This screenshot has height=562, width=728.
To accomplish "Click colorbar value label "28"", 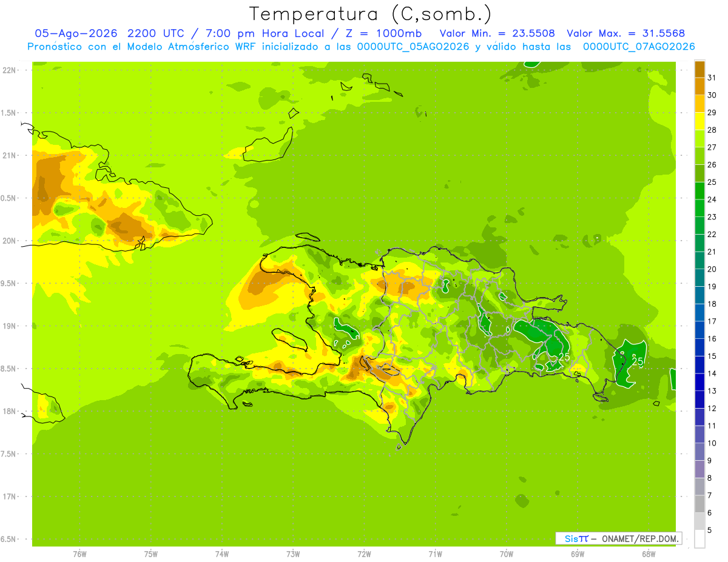I will [x=712, y=130].
